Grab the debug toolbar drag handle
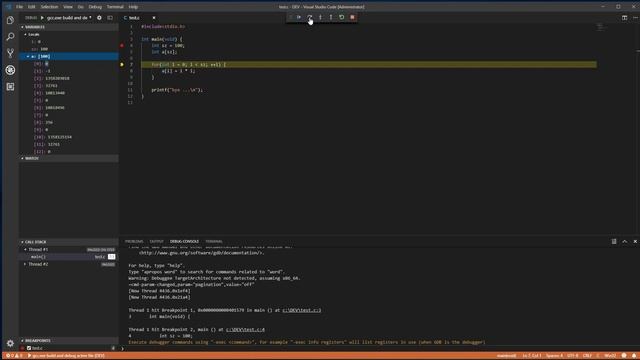The height and width of the screenshot is (360, 640). [x=290, y=17]
